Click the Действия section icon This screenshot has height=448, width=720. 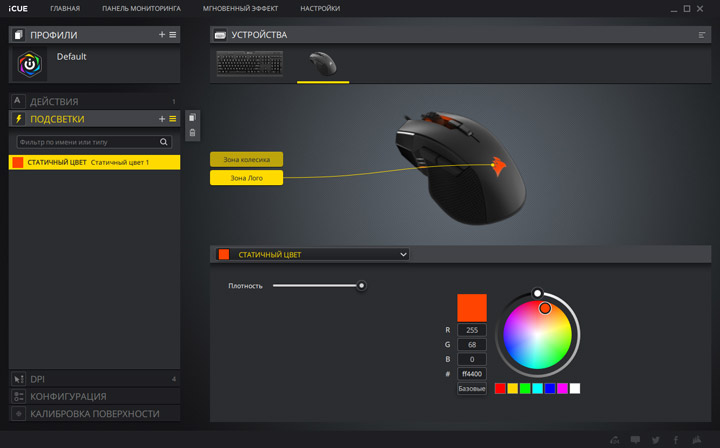[17, 101]
